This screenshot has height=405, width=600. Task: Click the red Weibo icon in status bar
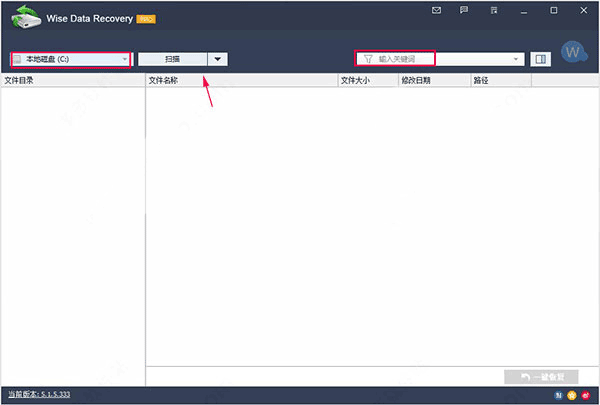585,395
